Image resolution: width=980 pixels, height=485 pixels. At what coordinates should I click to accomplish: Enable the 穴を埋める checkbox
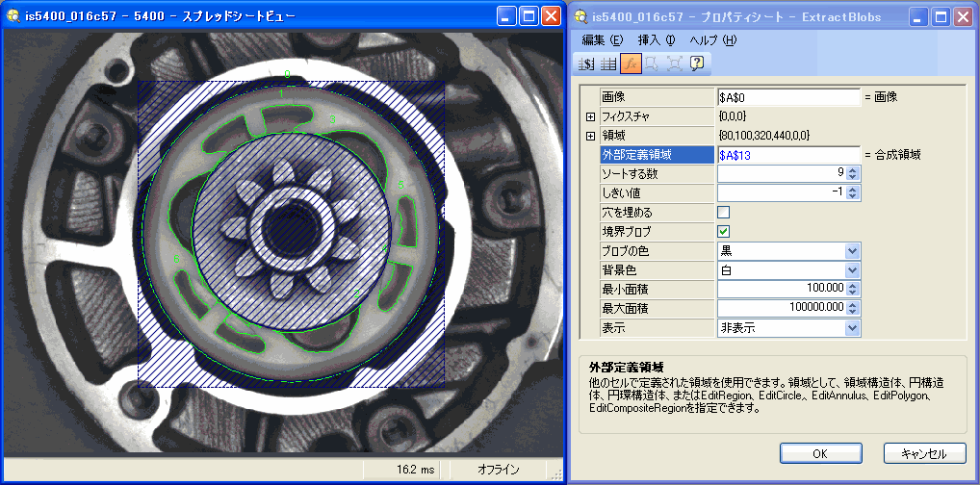(x=724, y=212)
